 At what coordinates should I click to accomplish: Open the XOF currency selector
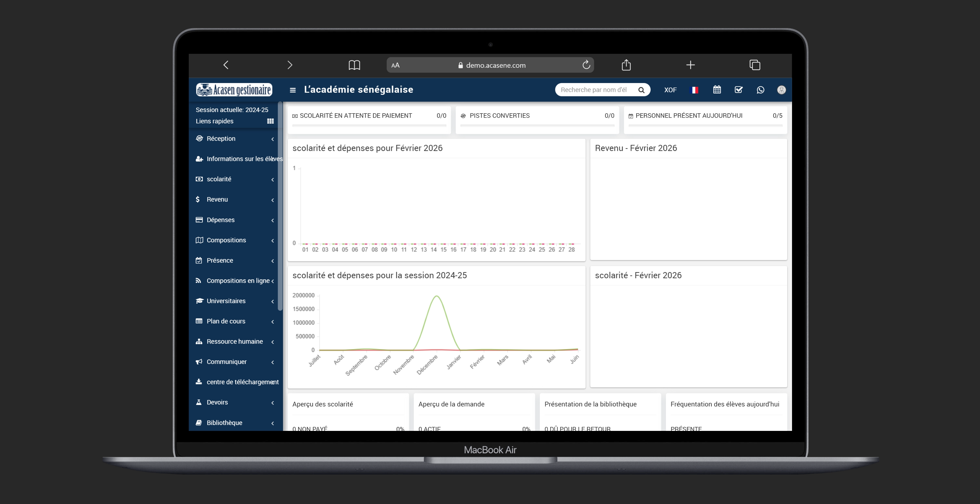point(670,90)
